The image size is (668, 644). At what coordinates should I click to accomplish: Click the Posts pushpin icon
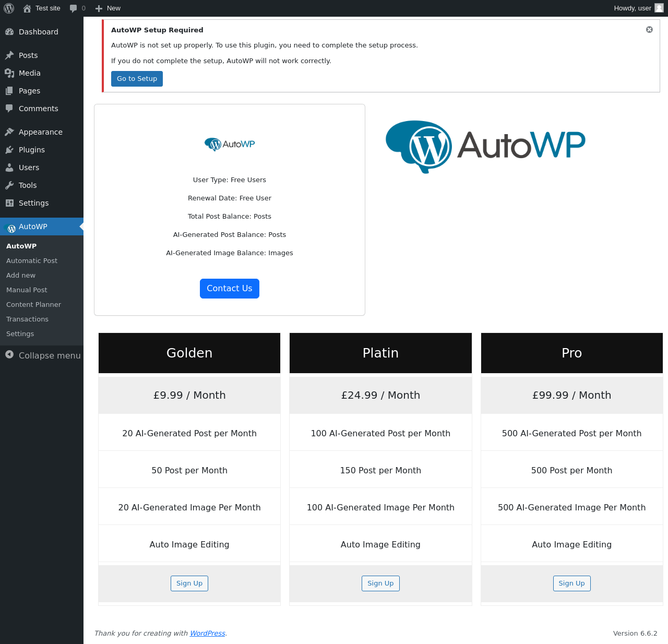(9, 55)
